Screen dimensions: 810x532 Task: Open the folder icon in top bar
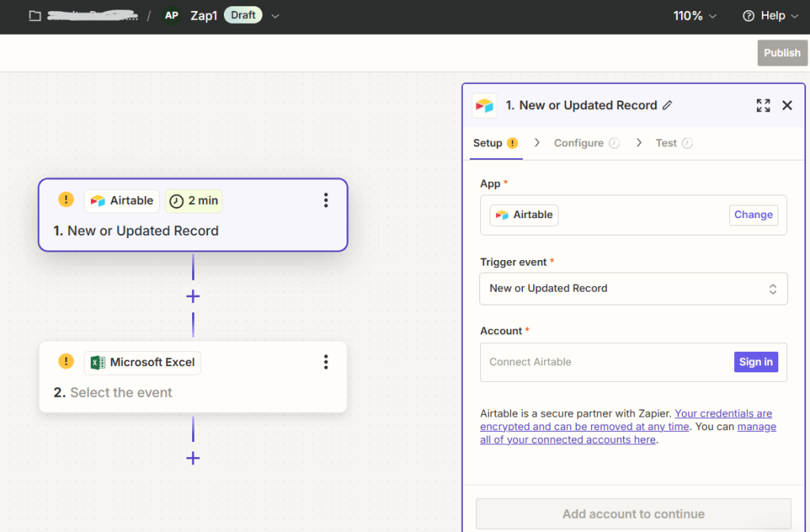[35, 16]
